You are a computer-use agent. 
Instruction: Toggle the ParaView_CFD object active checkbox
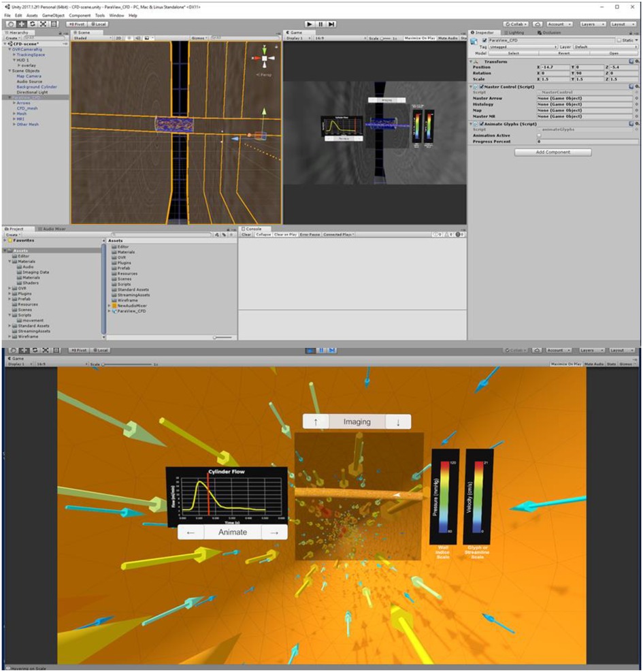pyautogui.click(x=484, y=40)
